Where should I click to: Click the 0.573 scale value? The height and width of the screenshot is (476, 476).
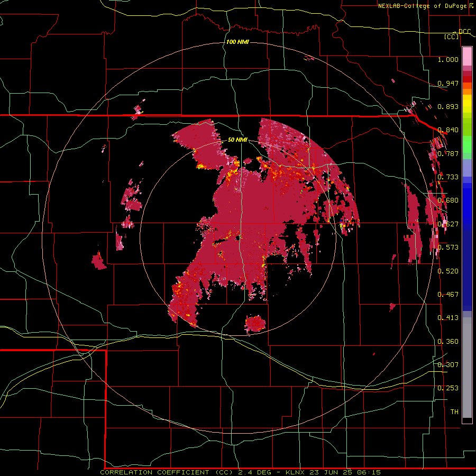tap(448, 247)
